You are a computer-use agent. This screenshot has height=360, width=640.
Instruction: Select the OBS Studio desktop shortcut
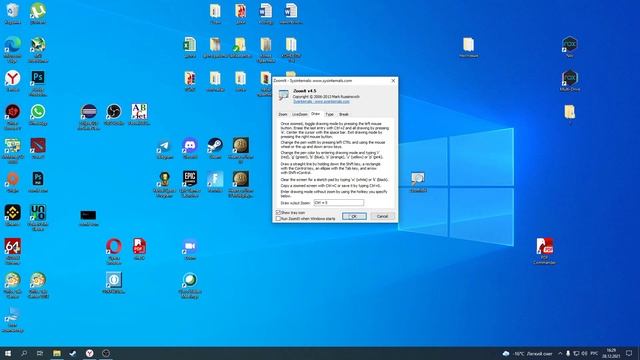pyautogui.click(x=114, y=115)
